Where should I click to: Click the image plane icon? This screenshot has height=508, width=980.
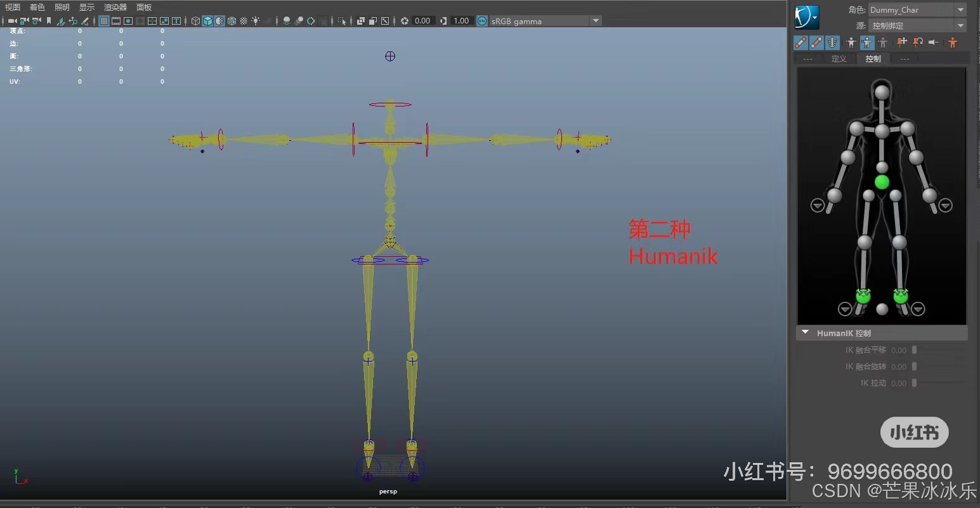[60, 21]
